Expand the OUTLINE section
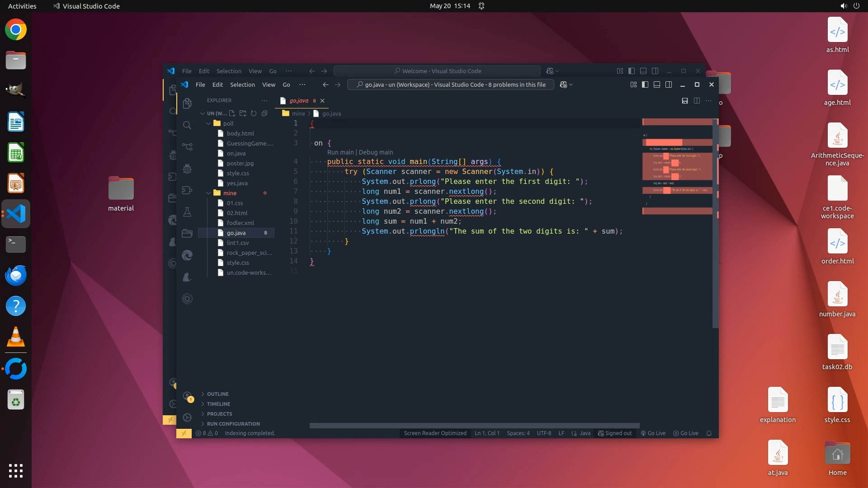Image resolution: width=868 pixels, height=488 pixels. 217,394
